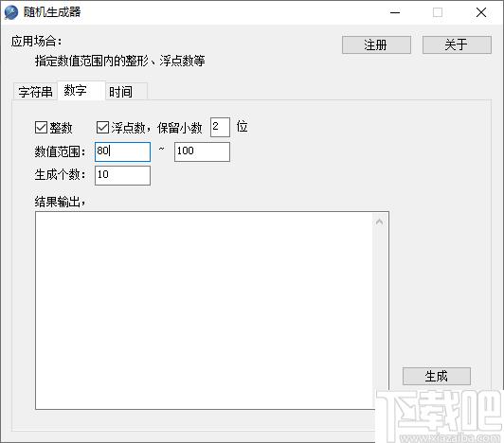Uncheck the 浮点数 checkbox
Image resolution: width=504 pixels, height=443 pixels.
103,128
